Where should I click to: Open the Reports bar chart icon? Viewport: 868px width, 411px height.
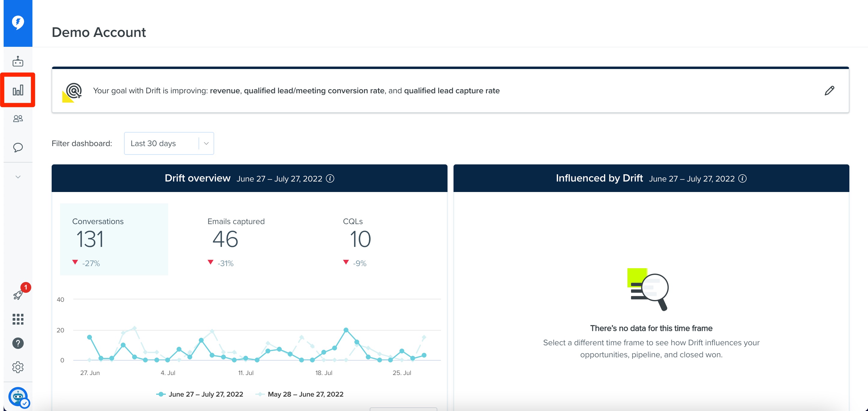tap(18, 90)
